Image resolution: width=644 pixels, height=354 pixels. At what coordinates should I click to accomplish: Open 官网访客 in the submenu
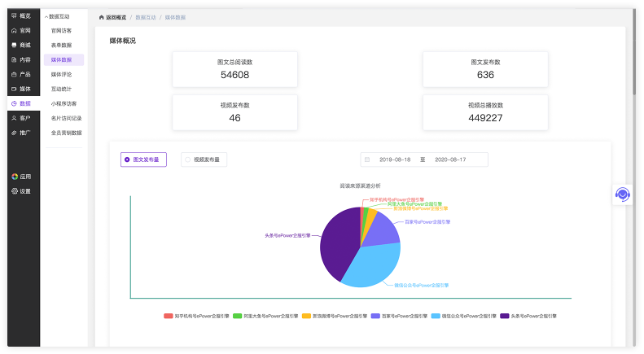[61, 30]
